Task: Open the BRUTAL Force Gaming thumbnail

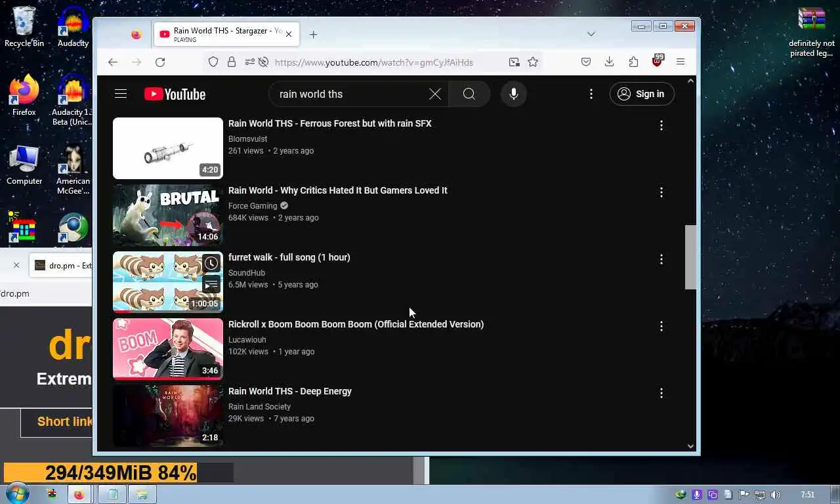Action: (168, 215)
